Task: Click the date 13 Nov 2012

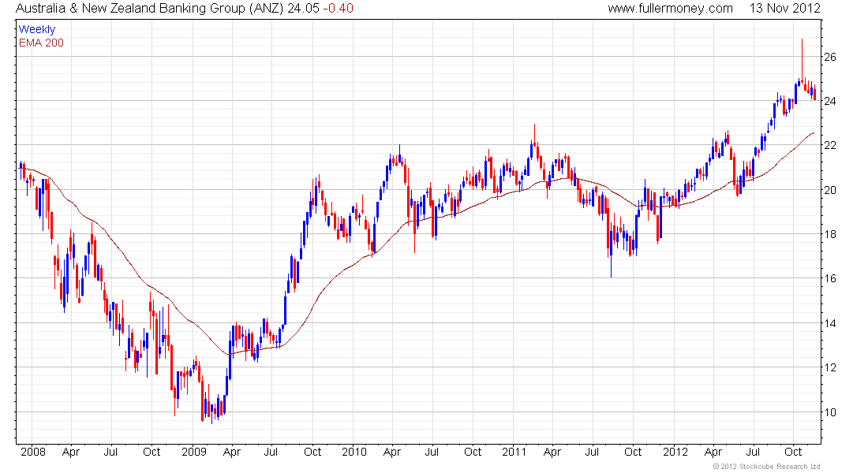Action: pos(780,9)
